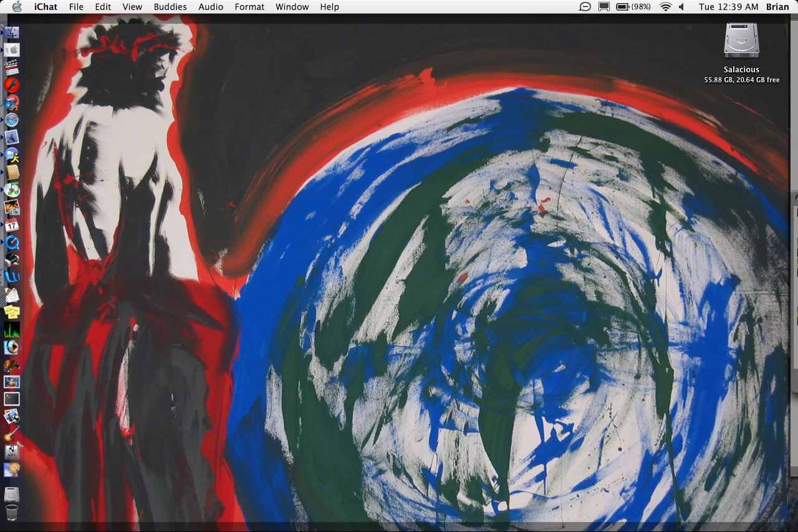Viewport: 798px width, 532px height.
Task: Open the grey Apple logo Dock icon
Action: (12, 50)
